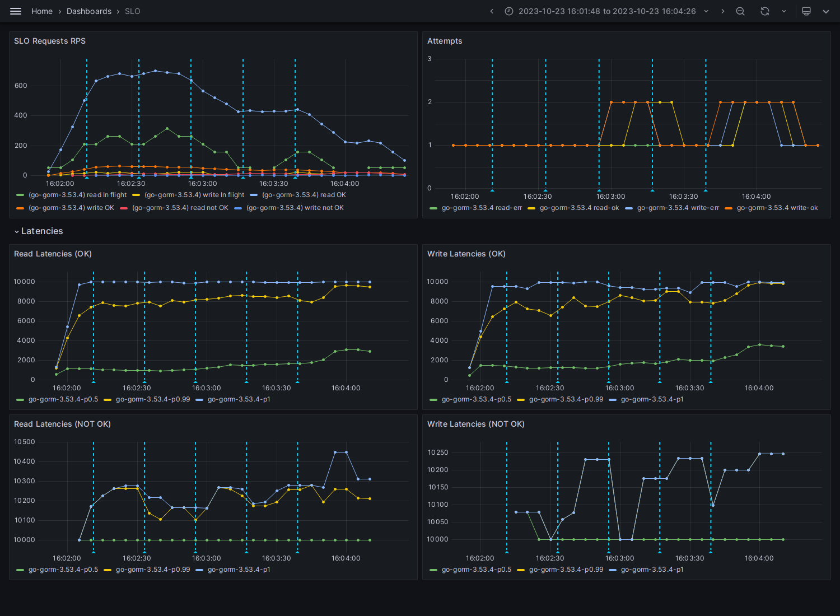This screenshot has width=840, height=616.
Task: Toggle 'read OK' legend series
Action: tap(304, 195)
